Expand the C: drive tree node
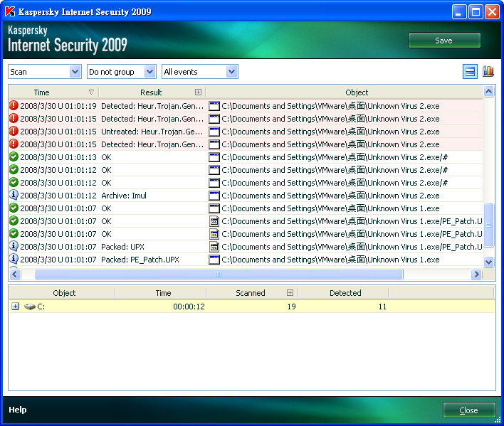Viewport: 504px width, 426px height. (x=15, y=307)
